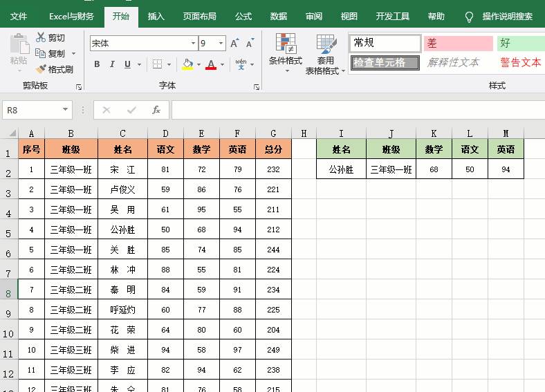
Task: Select the cell with value 95
Action: point(201,209)
